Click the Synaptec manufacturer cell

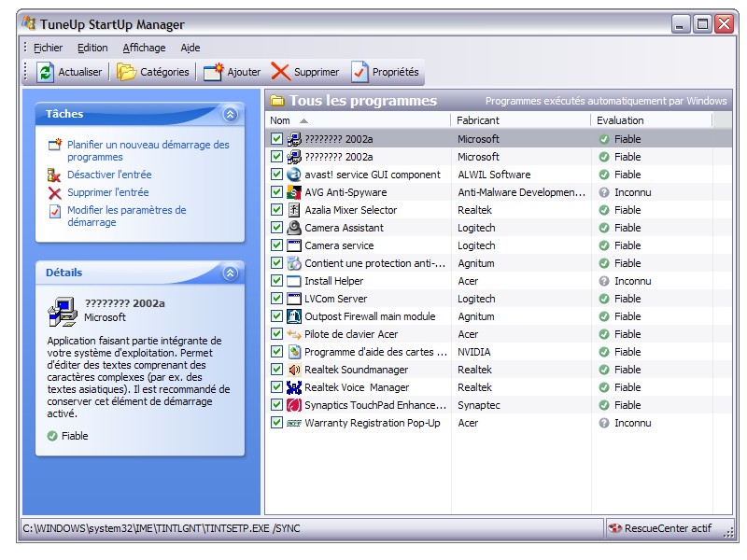coord(479,405)
